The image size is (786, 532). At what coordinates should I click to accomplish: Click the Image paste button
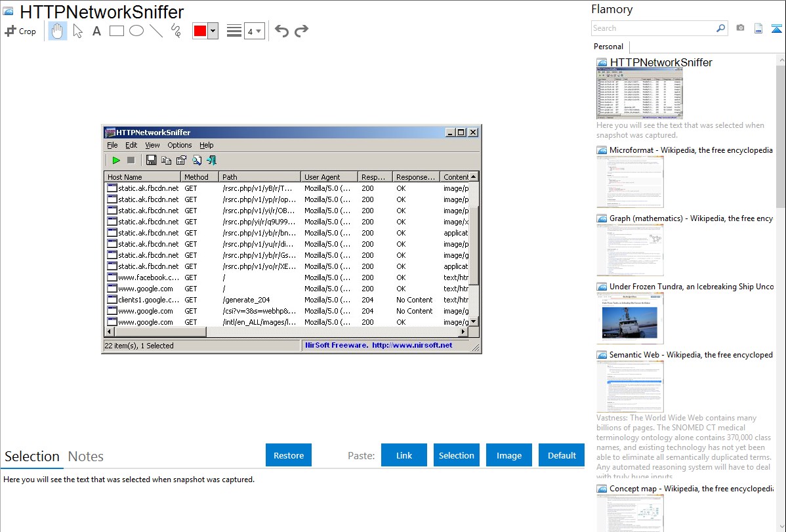(x=508, y=455)
